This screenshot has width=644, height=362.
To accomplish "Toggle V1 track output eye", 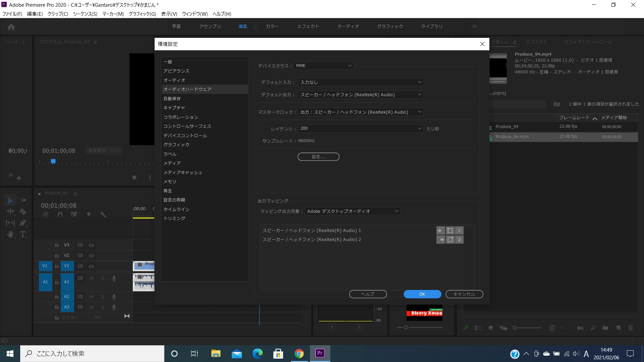I will [x=91, y=266].
